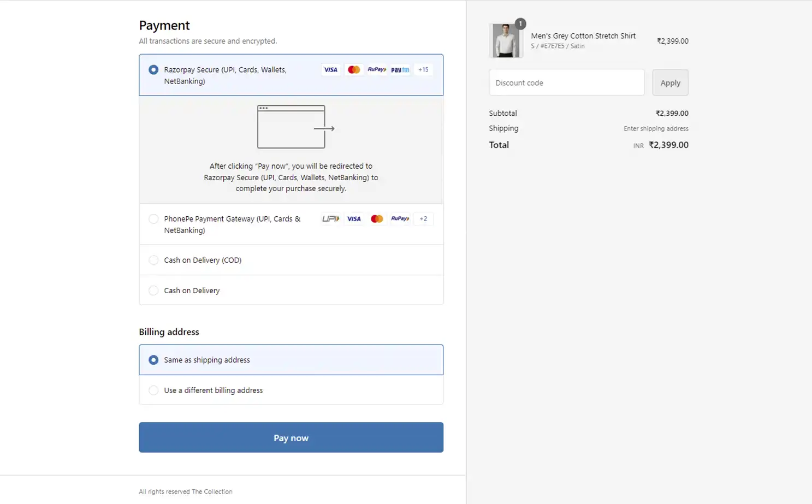Viewport: 812px width, 504px height.
Task: Click the Pay now button
Action: pyautogui.click(x=291, y=437)
